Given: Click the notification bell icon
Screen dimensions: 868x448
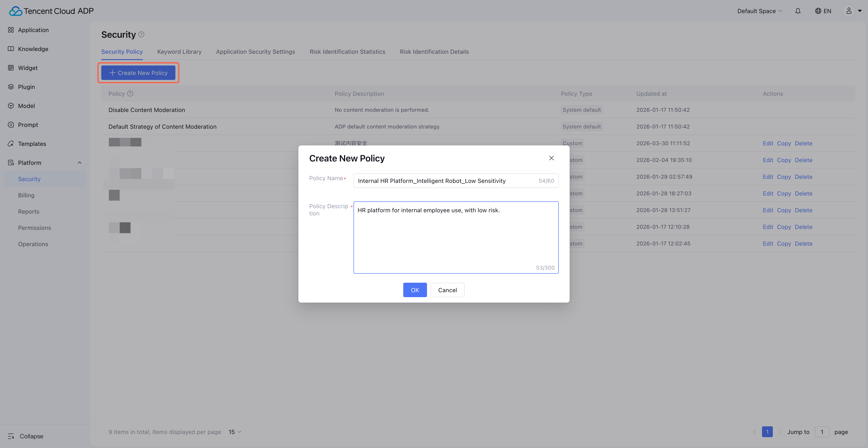Looking at the screenshot, I should pos(797,11).
